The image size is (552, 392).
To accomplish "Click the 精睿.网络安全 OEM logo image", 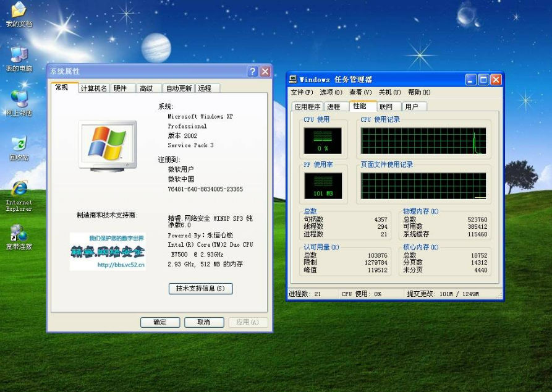I will (x=108, y=252).
